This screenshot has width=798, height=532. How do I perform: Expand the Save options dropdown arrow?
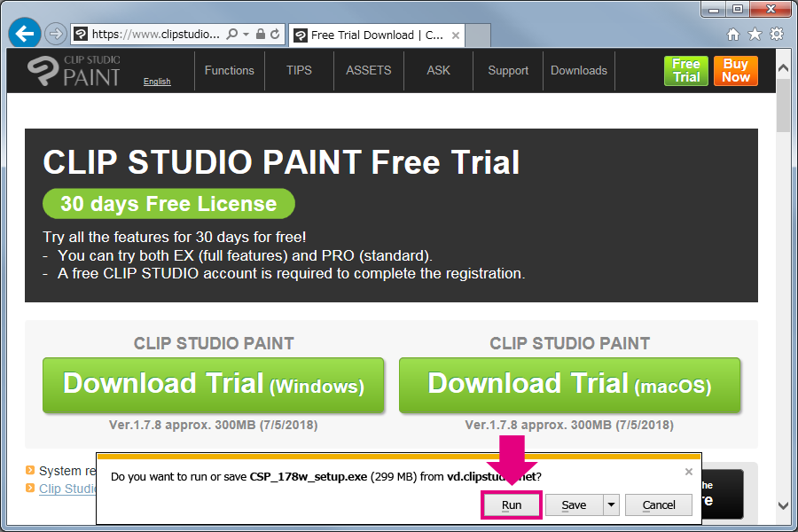coord(611,505)
